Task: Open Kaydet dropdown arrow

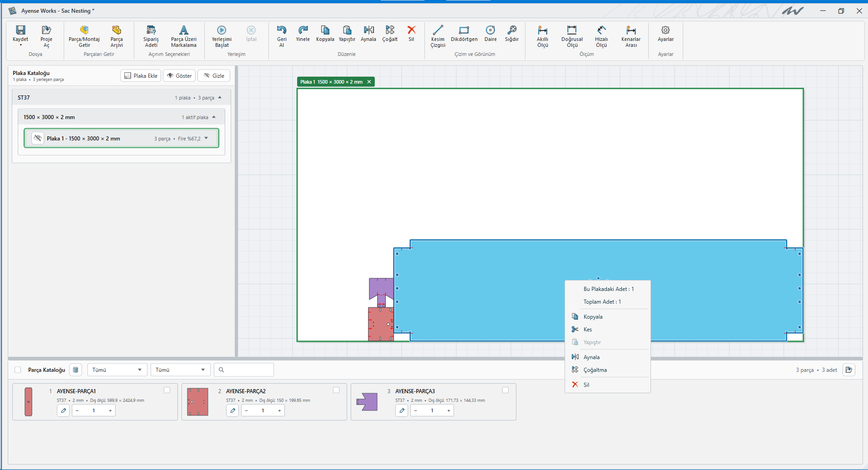Action: (x=20, y=45)
